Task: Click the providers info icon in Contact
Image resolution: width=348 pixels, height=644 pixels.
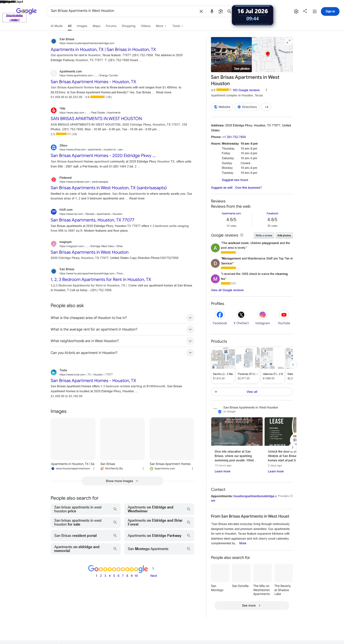Action: tap(291, 496)
